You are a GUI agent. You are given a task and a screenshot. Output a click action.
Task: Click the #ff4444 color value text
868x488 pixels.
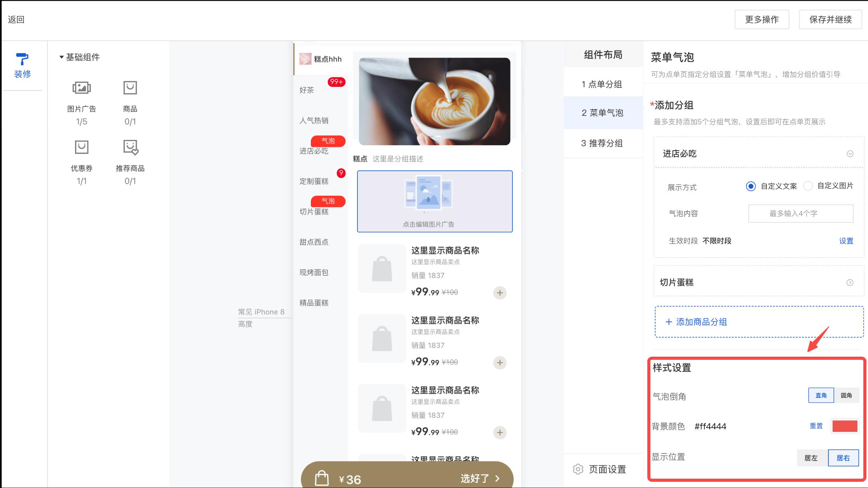point(710,426)
